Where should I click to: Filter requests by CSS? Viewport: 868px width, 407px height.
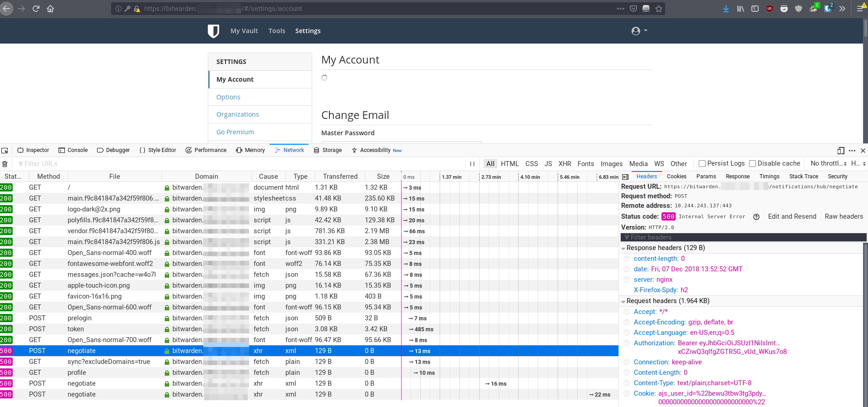[531, 164]
